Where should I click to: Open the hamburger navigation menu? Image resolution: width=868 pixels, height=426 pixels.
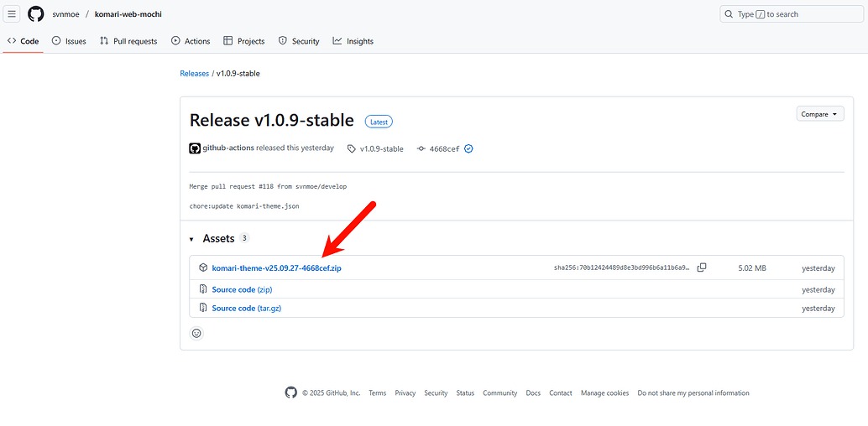[x=13, y=14]
